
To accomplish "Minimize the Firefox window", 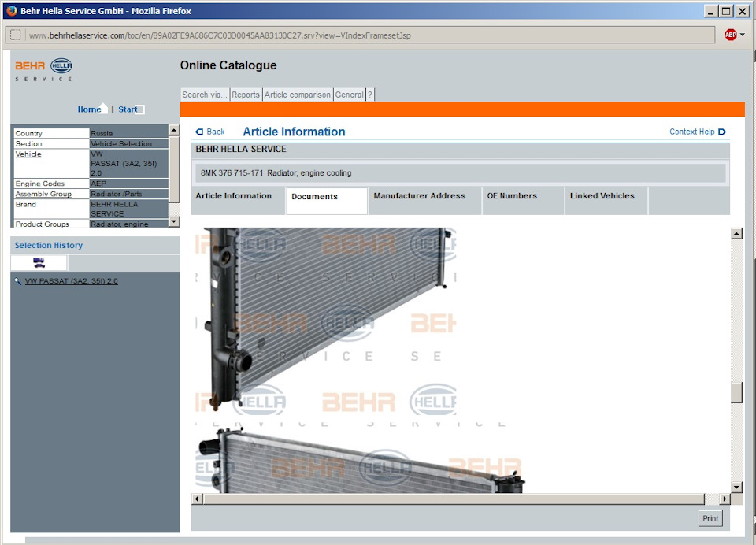I will click(710, 11).
